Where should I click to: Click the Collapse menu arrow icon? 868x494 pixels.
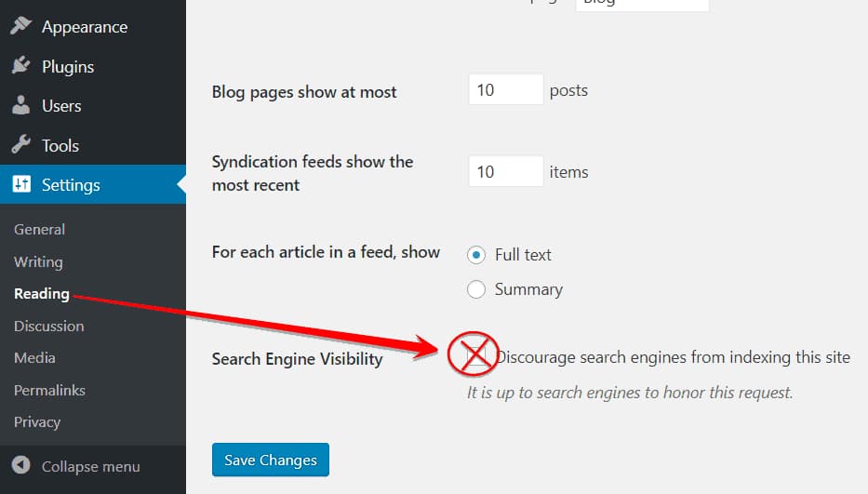click(23, 466)
